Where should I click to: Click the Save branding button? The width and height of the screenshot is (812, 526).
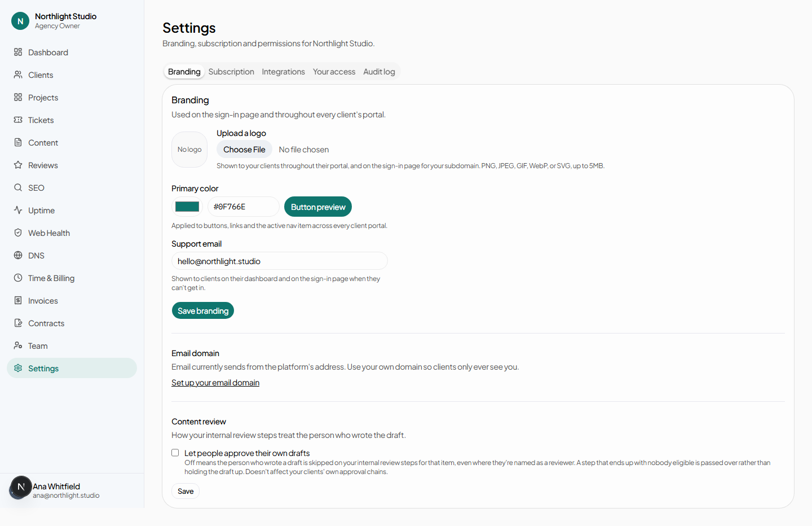(203, 310)
